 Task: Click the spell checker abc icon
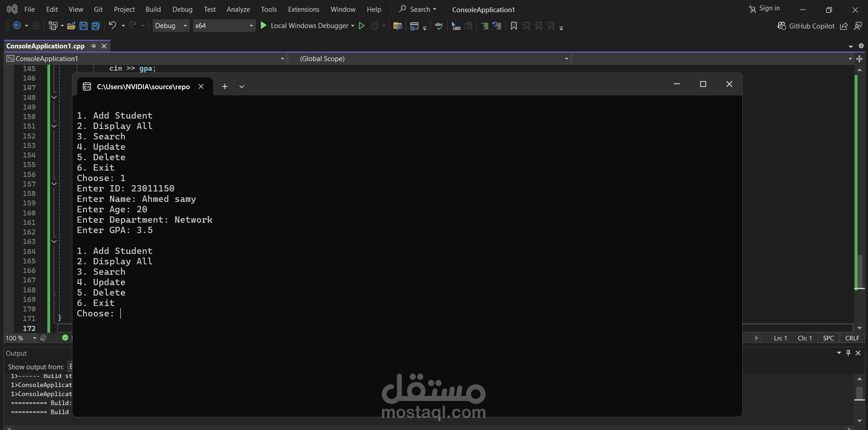coord(439,26)
